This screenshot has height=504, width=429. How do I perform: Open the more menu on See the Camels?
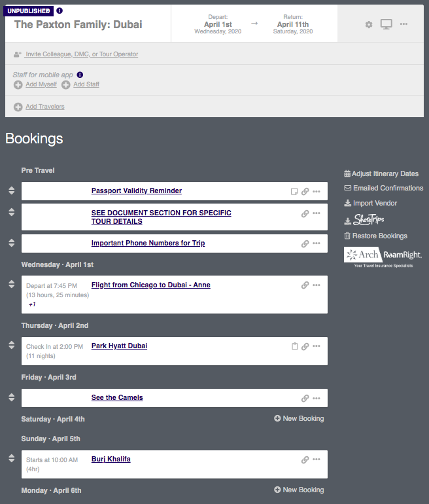pos(317,398)
